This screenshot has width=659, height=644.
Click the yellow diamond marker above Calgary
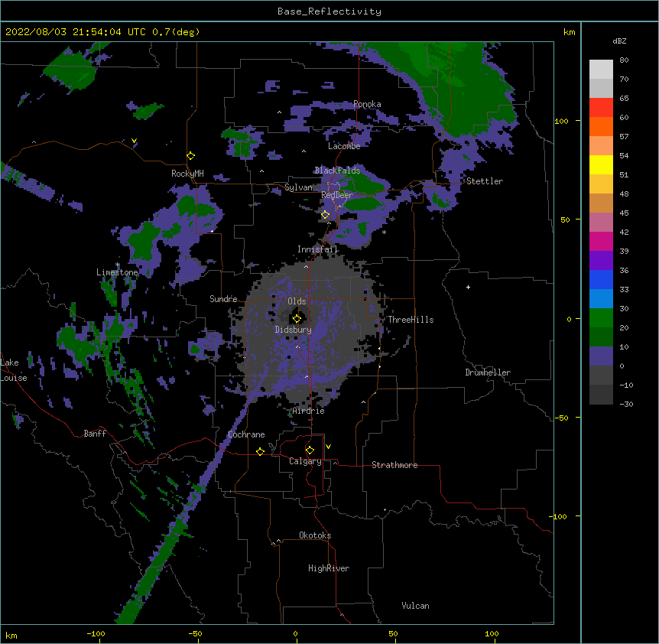(310, 450)
